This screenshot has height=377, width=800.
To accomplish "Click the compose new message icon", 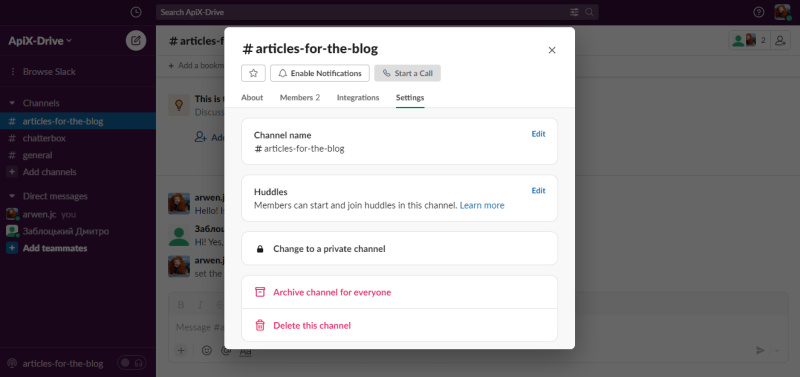I will coord(136,41).
